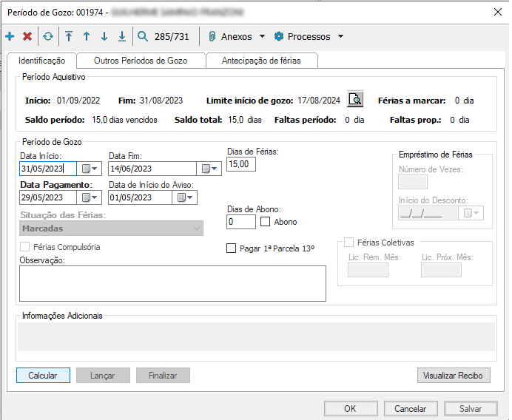Switch to Outros Períodos de Gozo tab

(141, 61)
